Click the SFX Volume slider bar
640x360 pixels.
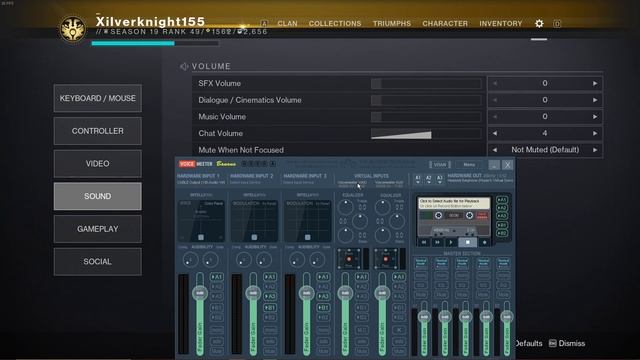coord(426,84)
